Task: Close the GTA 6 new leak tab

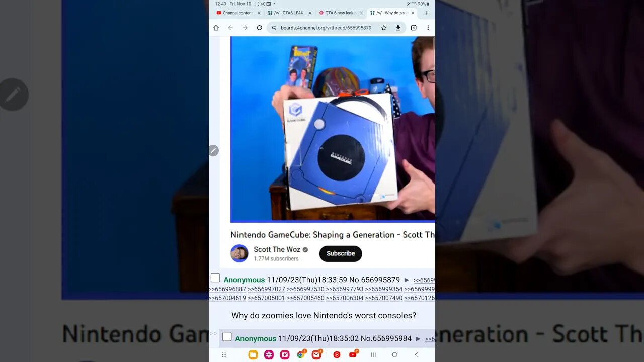Action: point(361,13)
